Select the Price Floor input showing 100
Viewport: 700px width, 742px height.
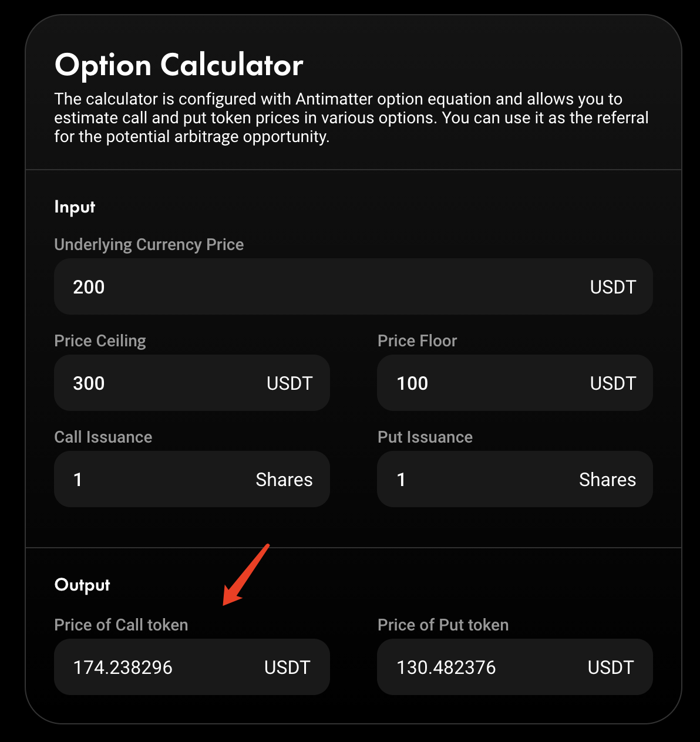coord(514,383)
